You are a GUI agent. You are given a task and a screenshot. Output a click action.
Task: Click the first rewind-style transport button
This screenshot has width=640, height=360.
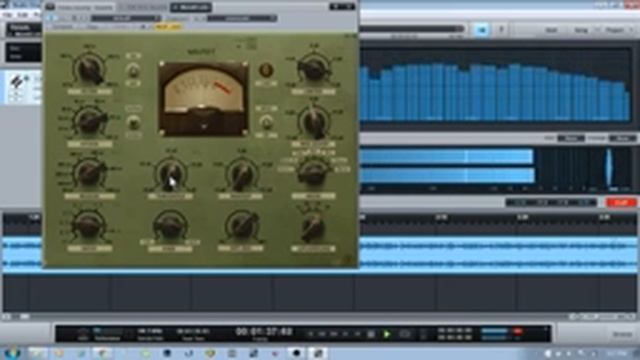[310, 334]
